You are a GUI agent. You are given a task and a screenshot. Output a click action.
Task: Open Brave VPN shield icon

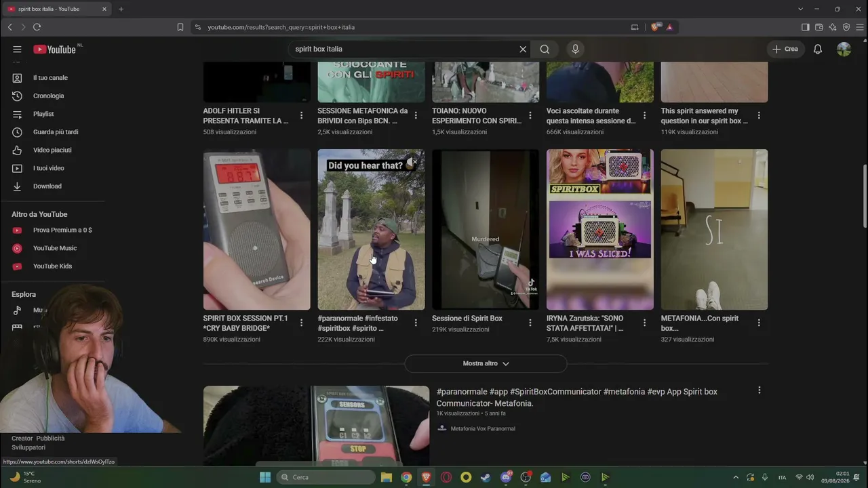coord(846,27)
